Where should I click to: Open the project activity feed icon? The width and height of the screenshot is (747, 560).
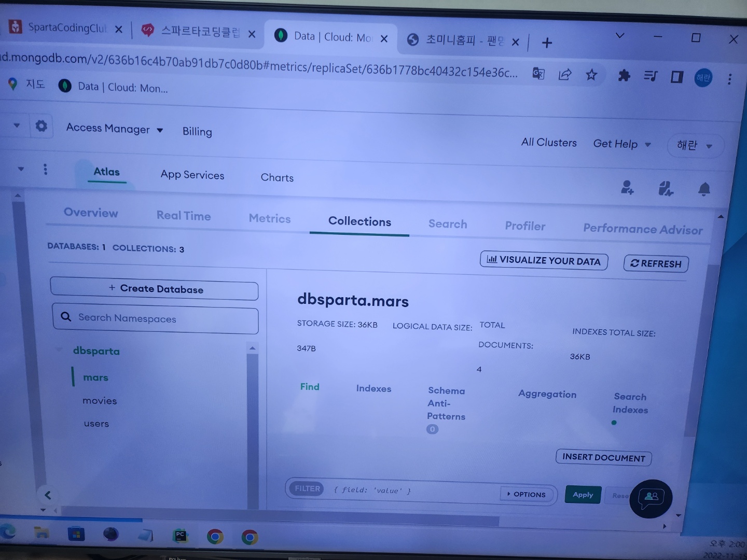tap(666, 188)
